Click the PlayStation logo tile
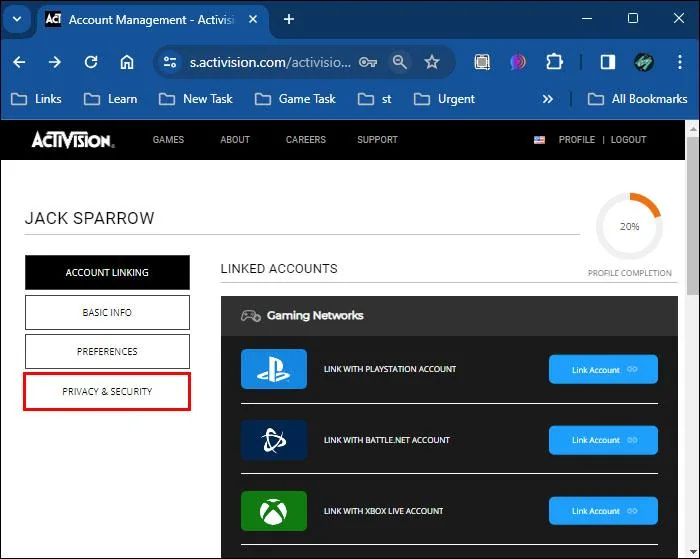 point(274,369)
